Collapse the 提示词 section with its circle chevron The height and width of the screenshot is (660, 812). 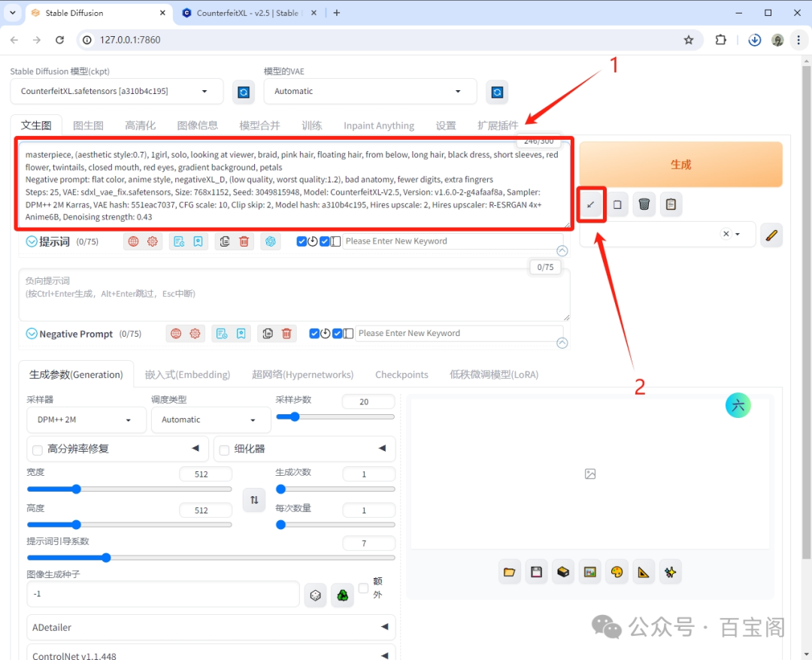coord(32,241)
